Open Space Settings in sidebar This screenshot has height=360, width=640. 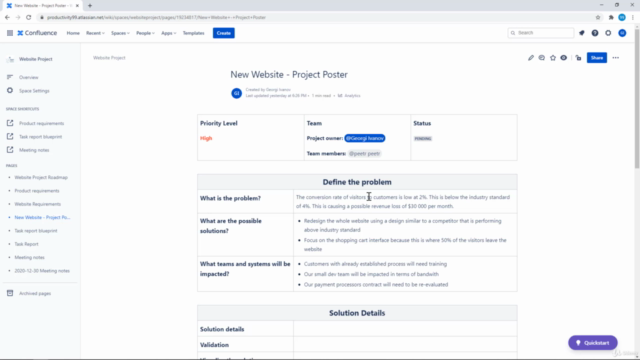click(34, 91)
